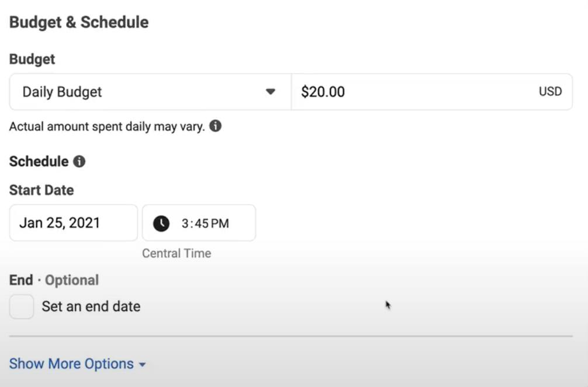The height and width of the screenshot is (387, 588).
Task: Click the Budget & Schedule heading
Action: click(x=78, y=22)
